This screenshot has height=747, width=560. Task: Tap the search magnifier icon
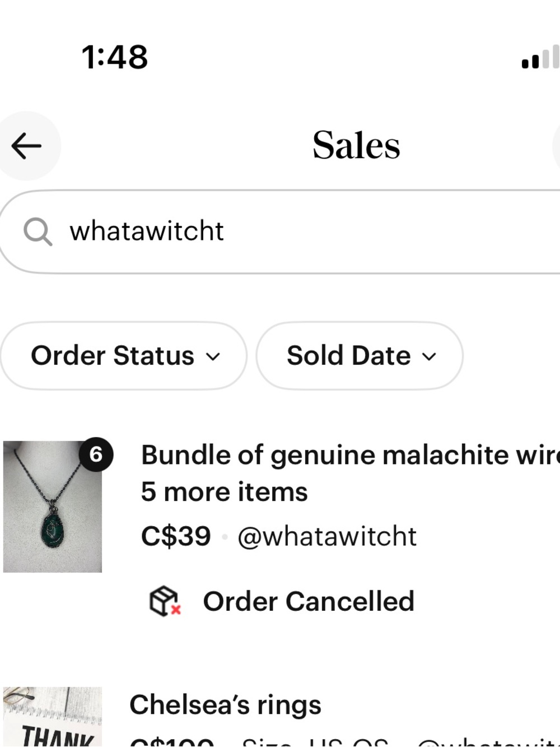38,231
